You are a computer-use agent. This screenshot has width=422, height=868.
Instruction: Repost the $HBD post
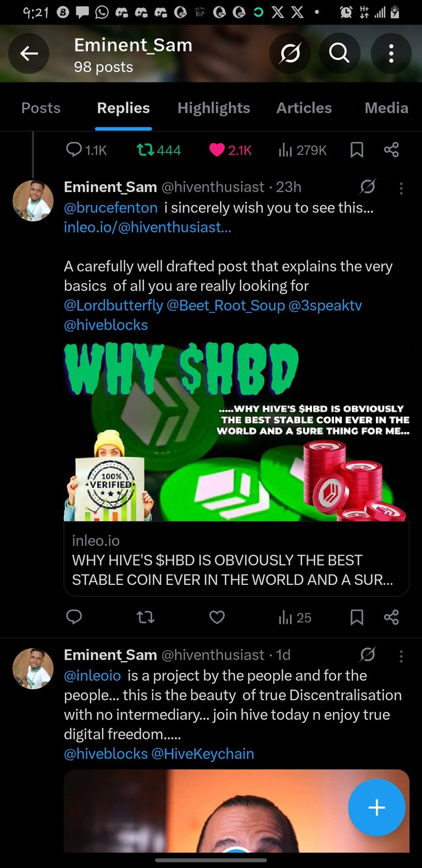(x=146, y=617)
